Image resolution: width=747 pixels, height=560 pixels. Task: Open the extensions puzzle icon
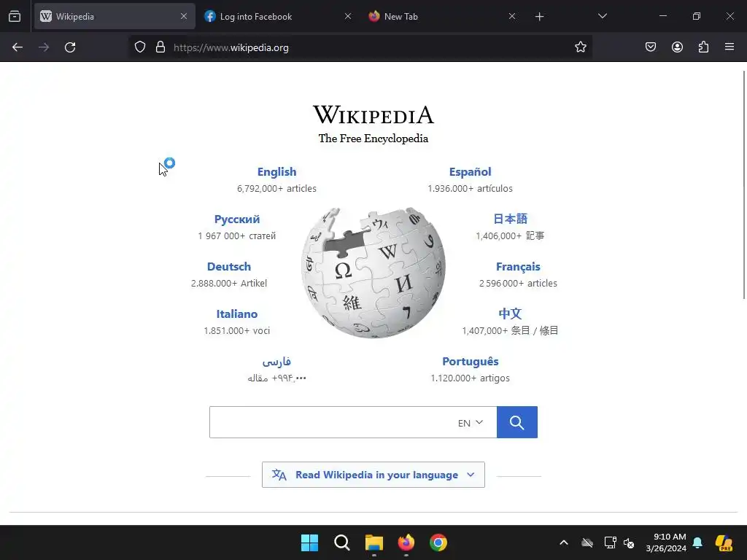pyautogui.click(x=703, y=47)
